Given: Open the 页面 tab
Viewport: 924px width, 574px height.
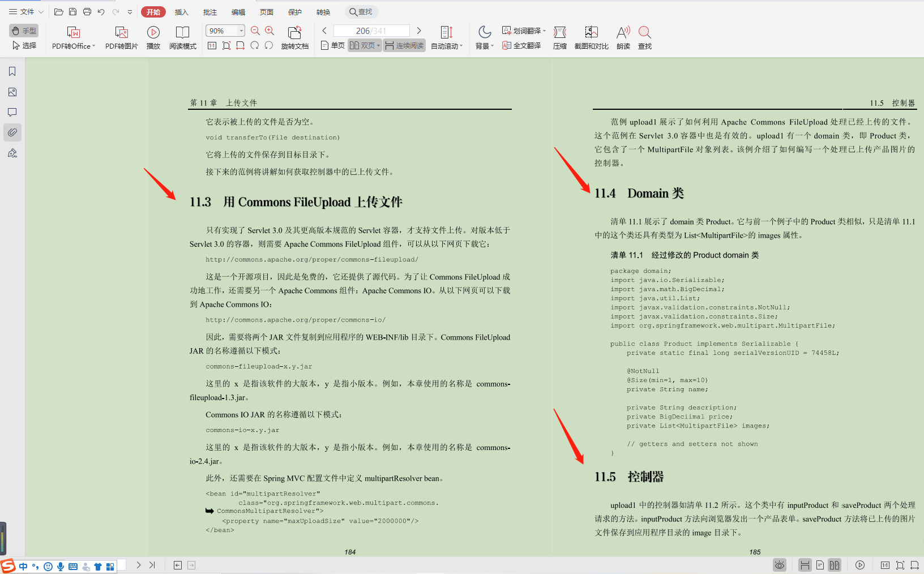Looking at the screenshot, I should pyautogui.click(x=267, y=12).
